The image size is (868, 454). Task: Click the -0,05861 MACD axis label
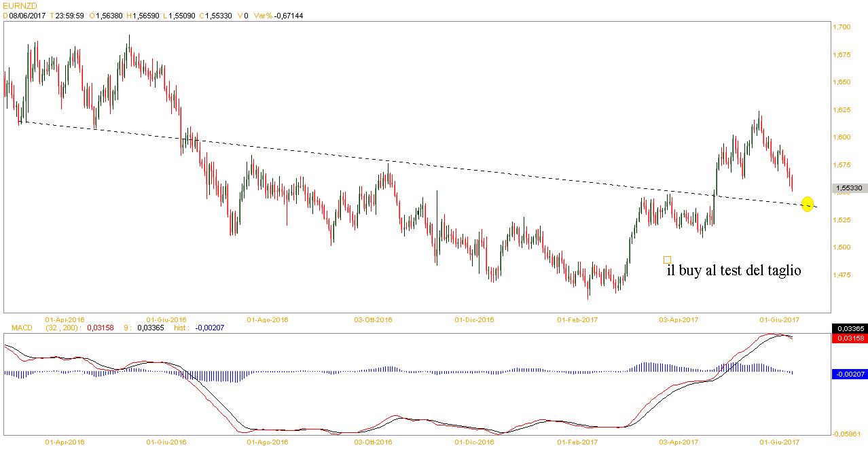coord(848,433)
